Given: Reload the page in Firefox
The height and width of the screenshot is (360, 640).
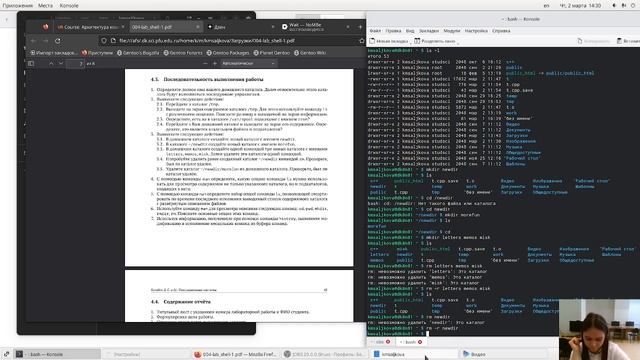Looking at the screenshot, I should (58, 41).
